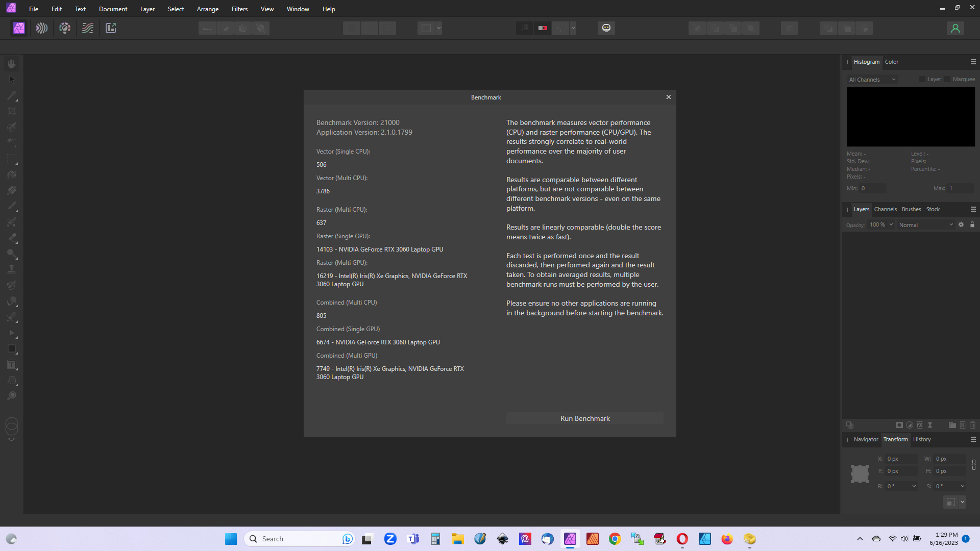Open the Document menu
Viewport: 980px width, 551px height.
[x=113, y=9]
